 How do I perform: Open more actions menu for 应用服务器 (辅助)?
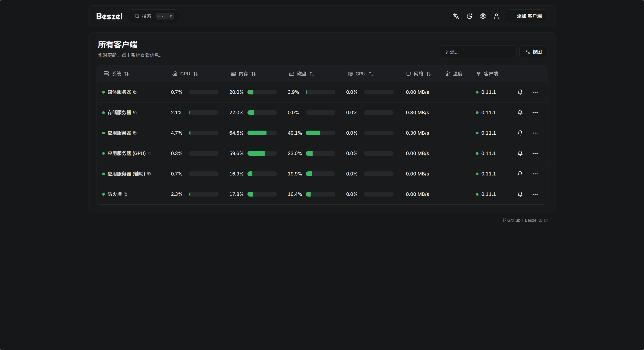[x=535, y=174]
